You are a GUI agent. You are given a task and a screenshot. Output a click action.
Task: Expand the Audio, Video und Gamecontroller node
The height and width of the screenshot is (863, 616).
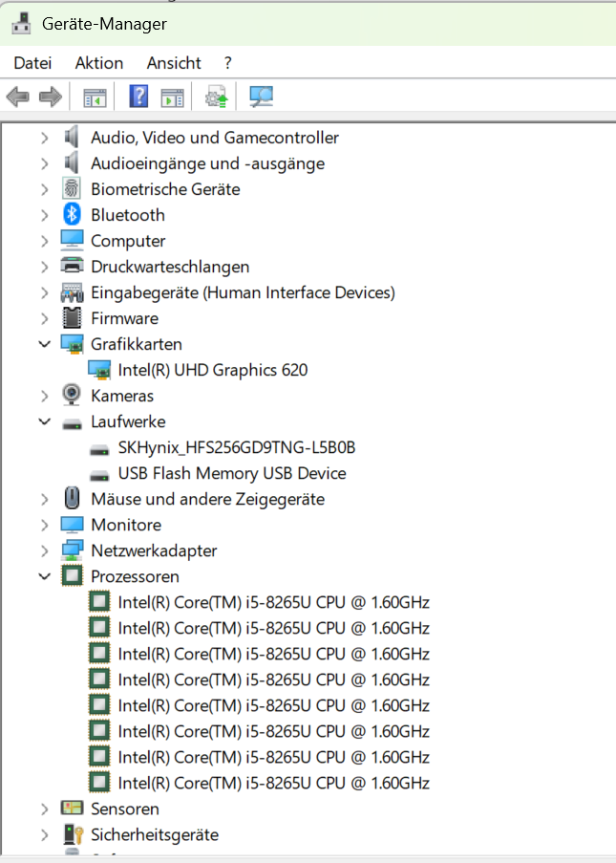point(45,138)
